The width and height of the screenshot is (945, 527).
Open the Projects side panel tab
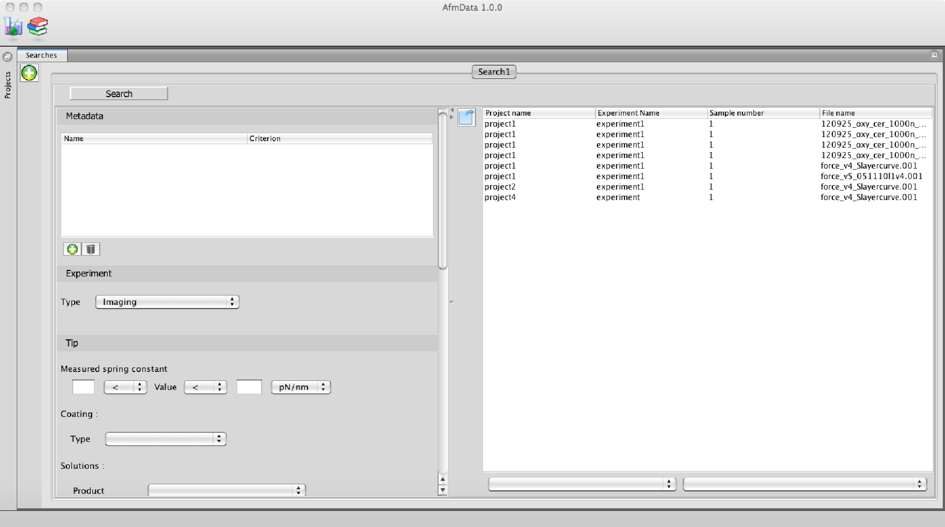click(x=8, y=85)
